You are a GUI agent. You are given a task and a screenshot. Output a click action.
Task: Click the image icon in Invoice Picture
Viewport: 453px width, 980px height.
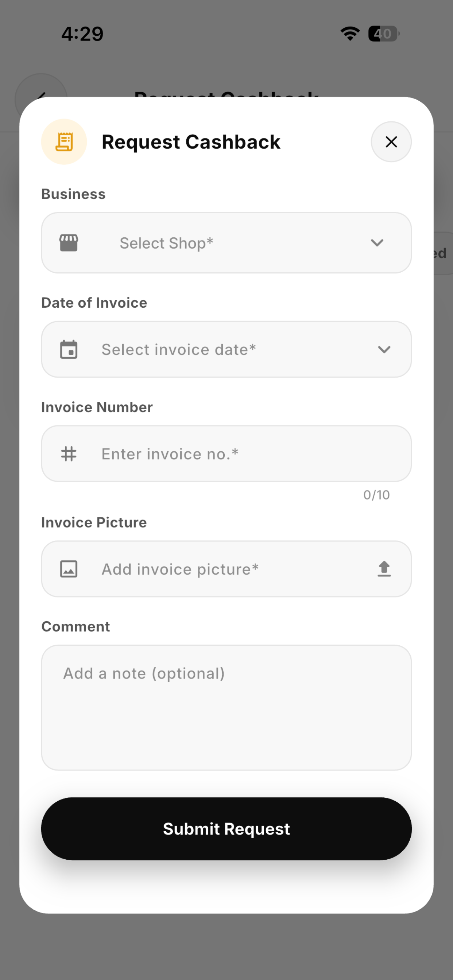coord(69,569)
